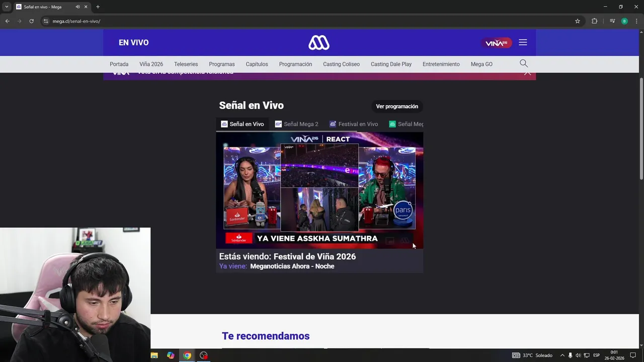Switch to the Señal Mega 2 tab

[297, 124]
